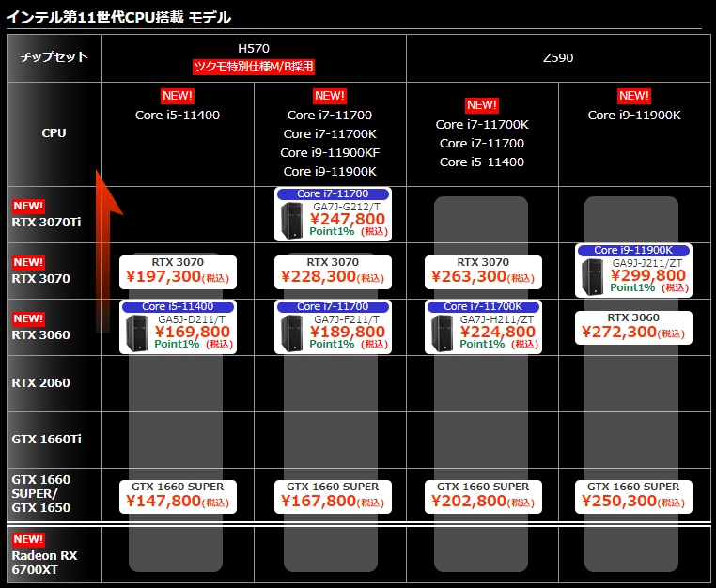Select RTX 3060 option priced ¥272,300
716x588 pixels.
point(633,327)
